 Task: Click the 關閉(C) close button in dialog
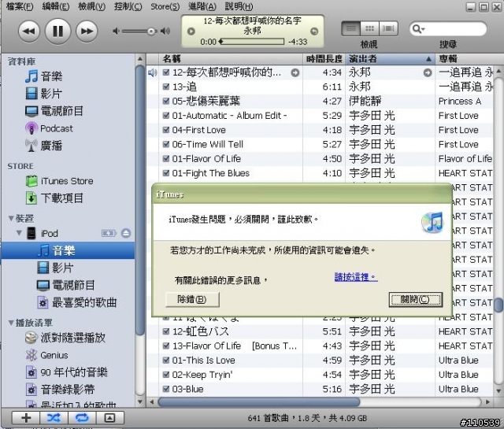coord(415,299)
